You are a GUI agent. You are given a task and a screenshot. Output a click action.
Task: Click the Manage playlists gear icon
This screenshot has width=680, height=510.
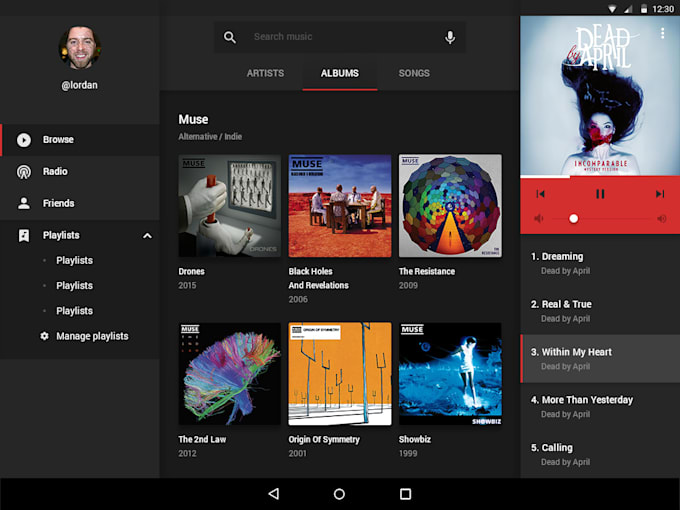pos(44,336)
